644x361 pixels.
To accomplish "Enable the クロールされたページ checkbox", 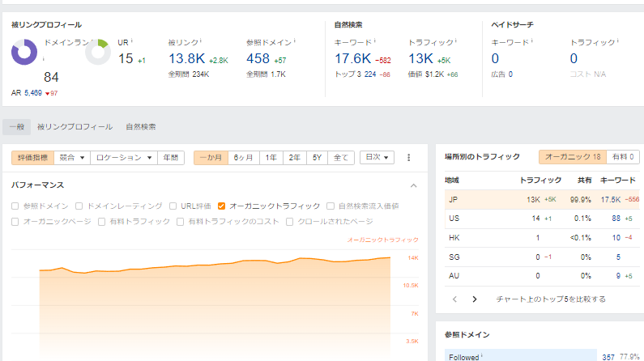I will (289, 222).
